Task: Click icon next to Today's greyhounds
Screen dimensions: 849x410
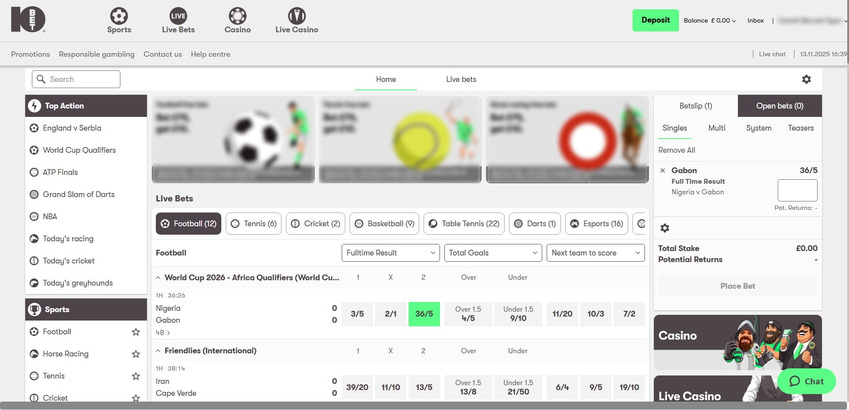Action: pyautogui.click(x=34, y=283)
